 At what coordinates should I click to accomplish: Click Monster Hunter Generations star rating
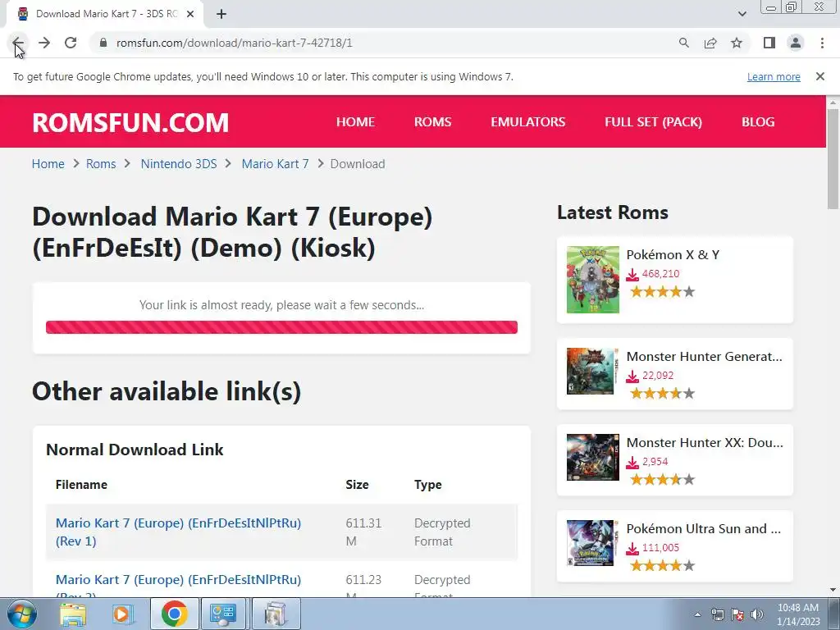click(x=662, y=393)
